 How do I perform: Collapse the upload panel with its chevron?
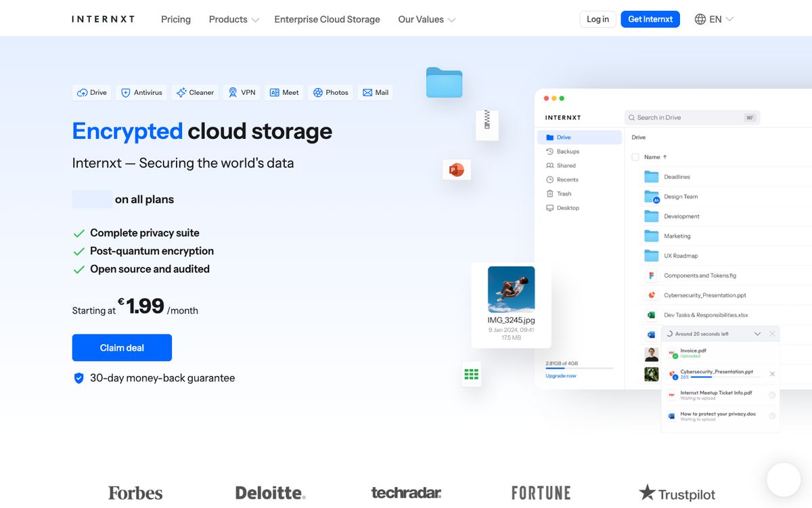(x=757, y=334)
